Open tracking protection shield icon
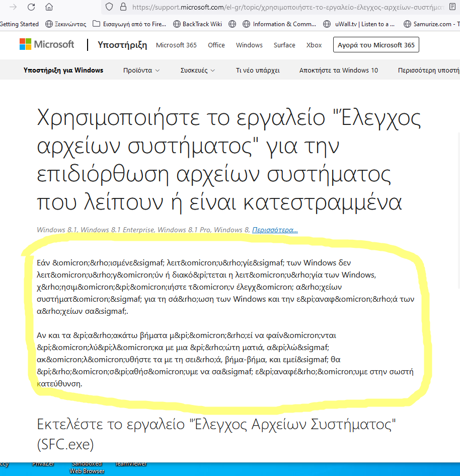Viewport: 460px width, 476px height. point(109,7)
